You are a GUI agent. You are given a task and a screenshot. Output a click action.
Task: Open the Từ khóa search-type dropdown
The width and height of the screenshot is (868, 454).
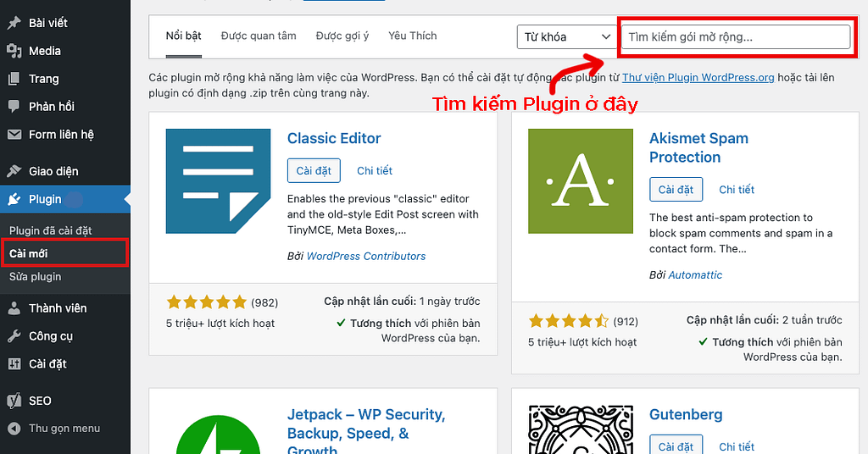567,37
